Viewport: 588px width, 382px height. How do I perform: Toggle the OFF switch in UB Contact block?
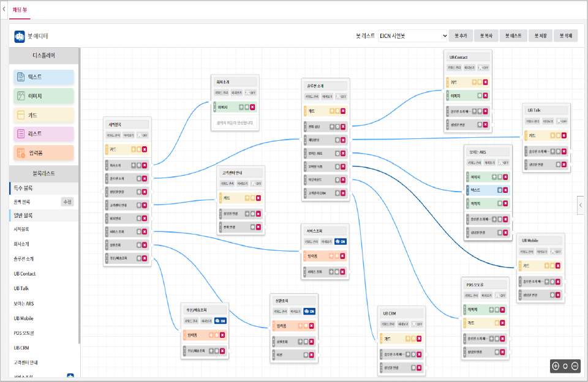tap(483, 68)
